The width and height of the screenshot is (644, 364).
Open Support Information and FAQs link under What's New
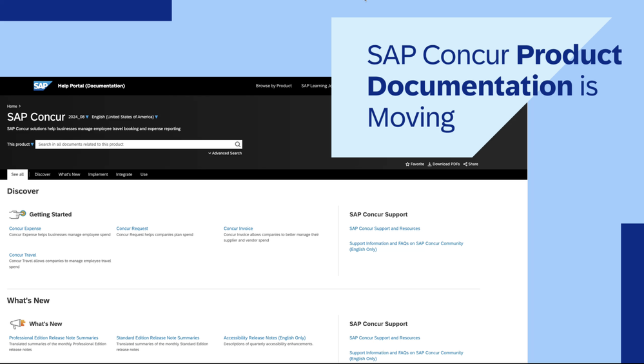click(406, 356)
